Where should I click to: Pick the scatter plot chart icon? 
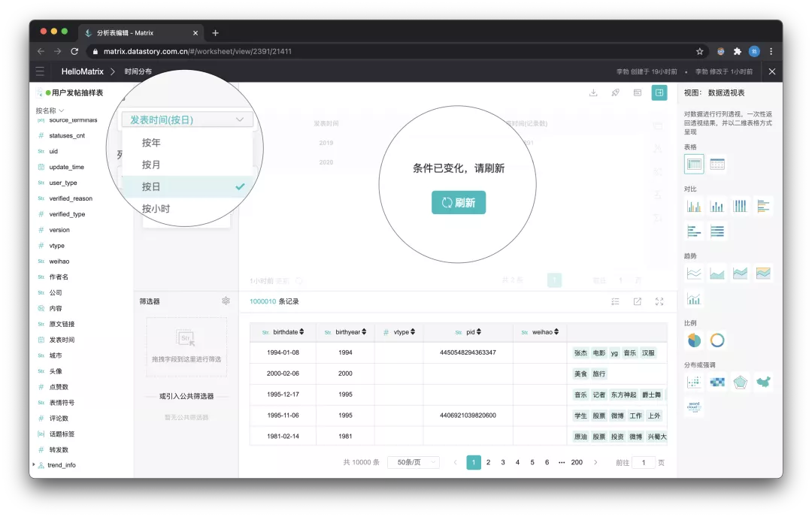(x=694, y=382)
